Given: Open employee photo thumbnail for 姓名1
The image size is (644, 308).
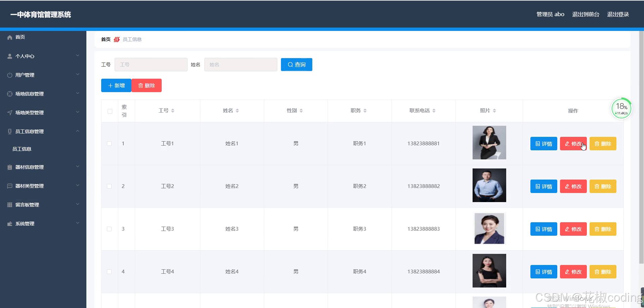Looking at the screenshot, I should 489,143.
